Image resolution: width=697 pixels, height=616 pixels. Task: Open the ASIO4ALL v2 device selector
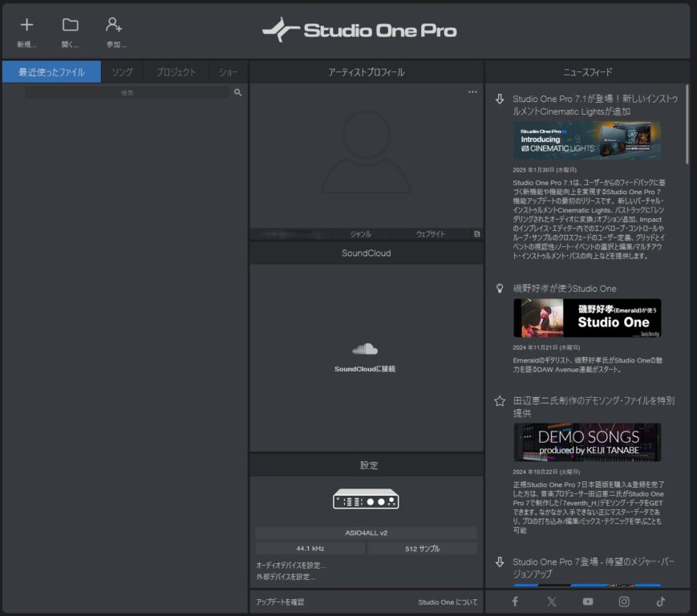[366, 533]
